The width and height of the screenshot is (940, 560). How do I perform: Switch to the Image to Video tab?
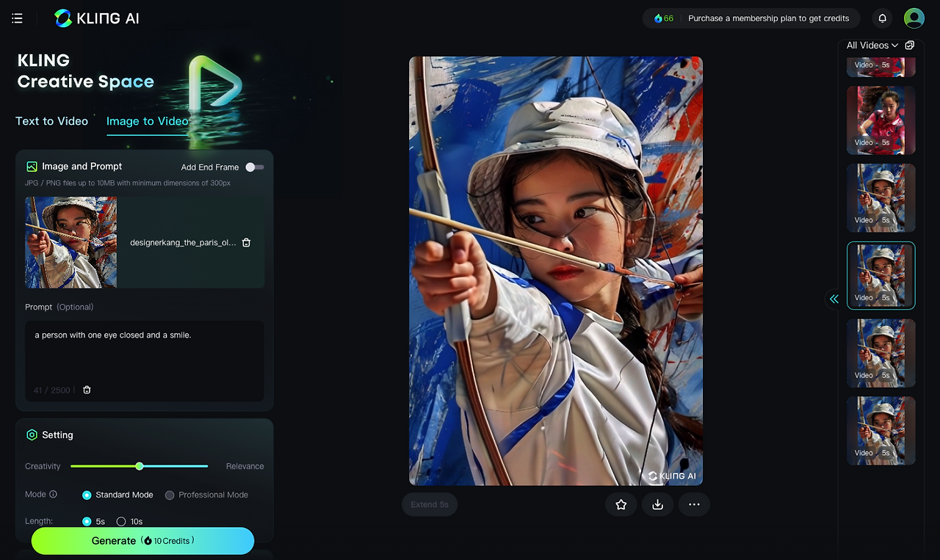pyautogui.click(x=148, y=121)
